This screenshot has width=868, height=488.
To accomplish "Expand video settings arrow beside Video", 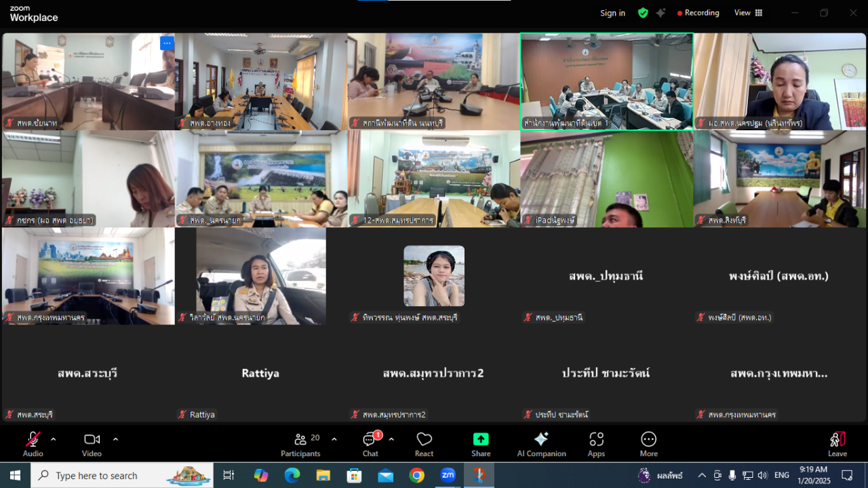I will pos(115,439).
